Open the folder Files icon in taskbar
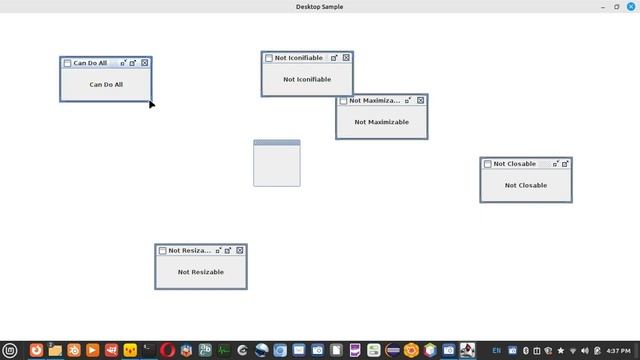The image size is (640, 360). pyautogui.click(x=55, y=350)
